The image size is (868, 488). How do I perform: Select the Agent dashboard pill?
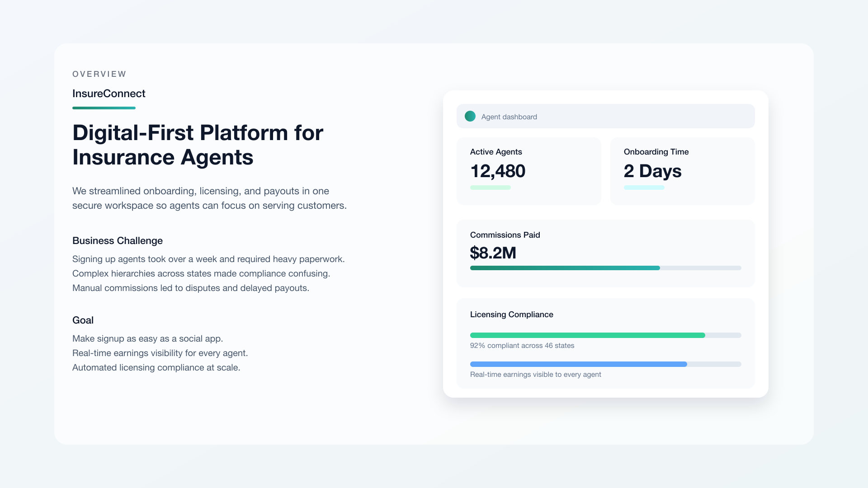pos(606,116)
